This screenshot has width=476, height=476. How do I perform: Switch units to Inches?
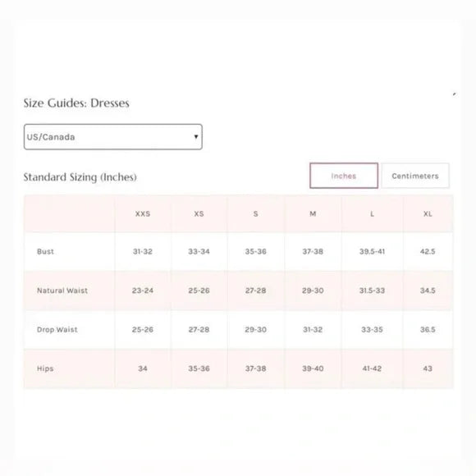coord(344,176)
